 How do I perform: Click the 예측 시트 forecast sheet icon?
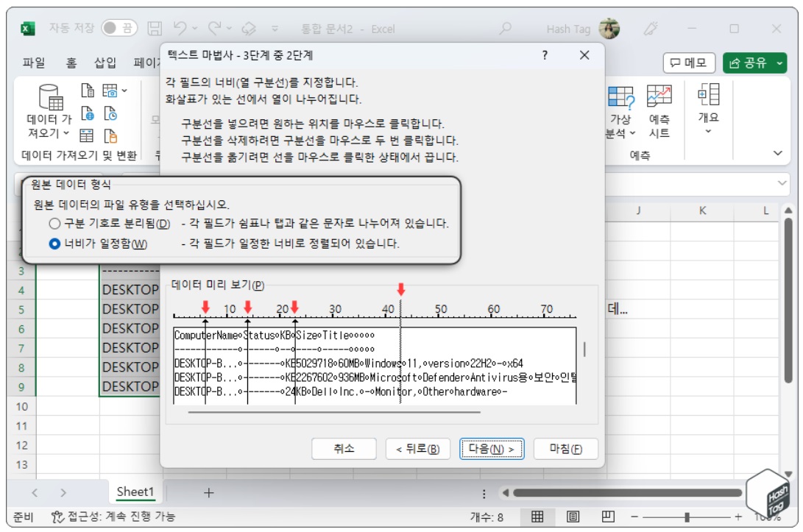(659, 96)
